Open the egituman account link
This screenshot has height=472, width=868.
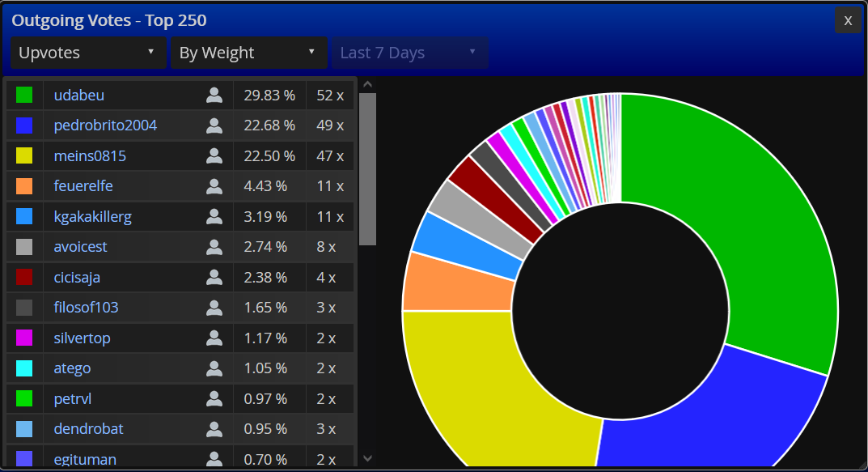tap(85, 459)
